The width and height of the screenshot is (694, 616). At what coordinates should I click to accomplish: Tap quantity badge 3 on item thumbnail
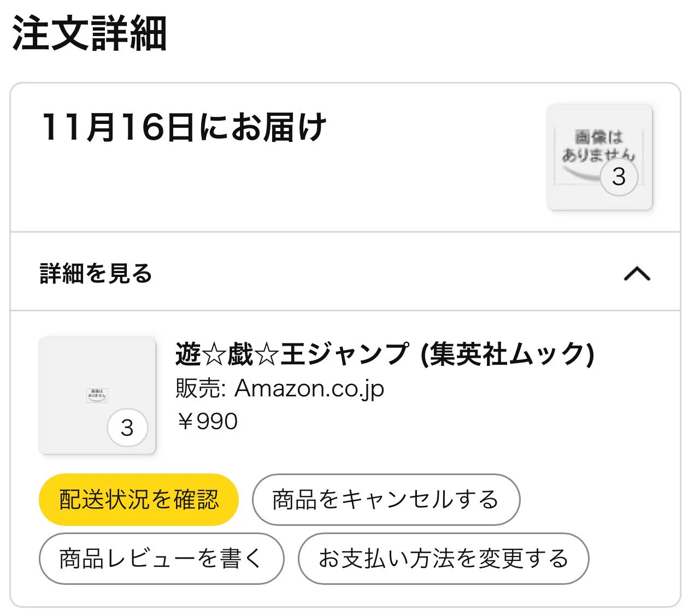point(127,428)
